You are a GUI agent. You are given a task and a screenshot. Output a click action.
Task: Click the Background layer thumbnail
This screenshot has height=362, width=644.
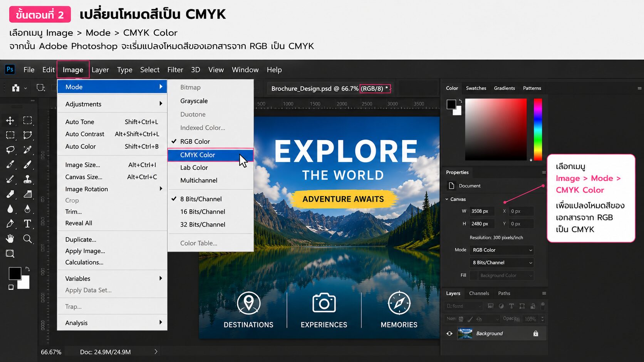[465, 334]
